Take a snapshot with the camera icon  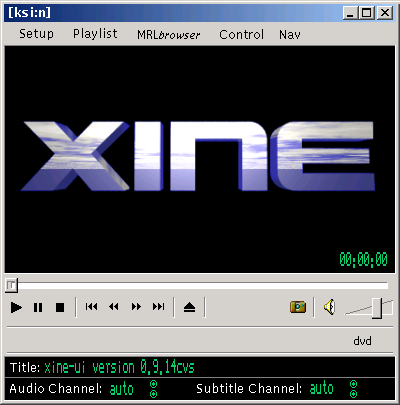(x=298, y=307)
